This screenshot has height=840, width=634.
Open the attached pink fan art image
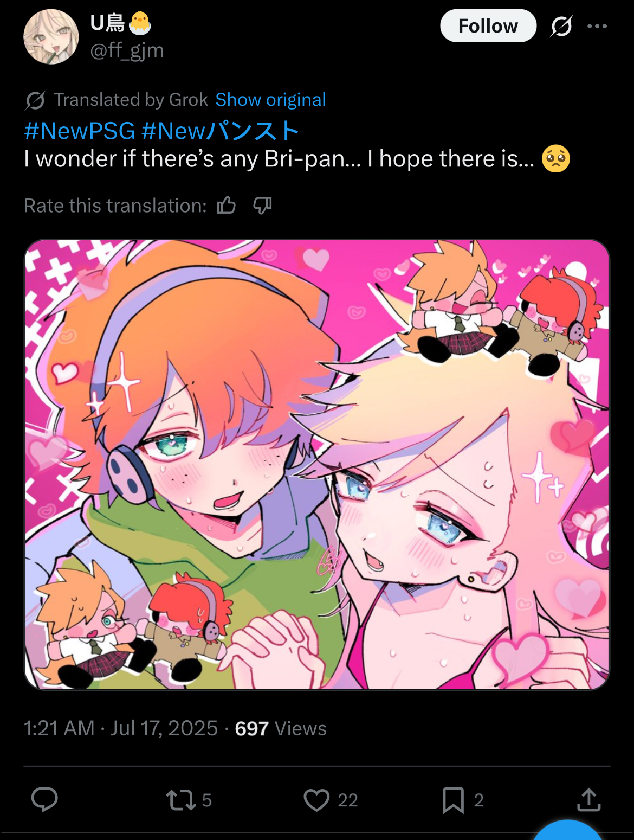[x=317, y=464]
